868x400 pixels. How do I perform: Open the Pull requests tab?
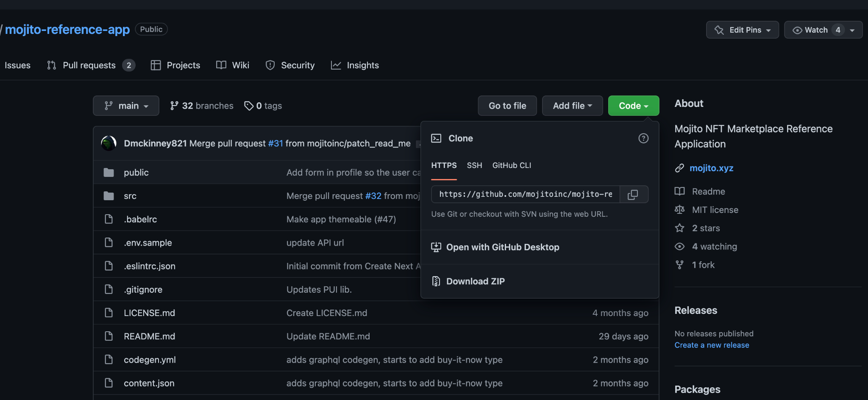(91, 65)
